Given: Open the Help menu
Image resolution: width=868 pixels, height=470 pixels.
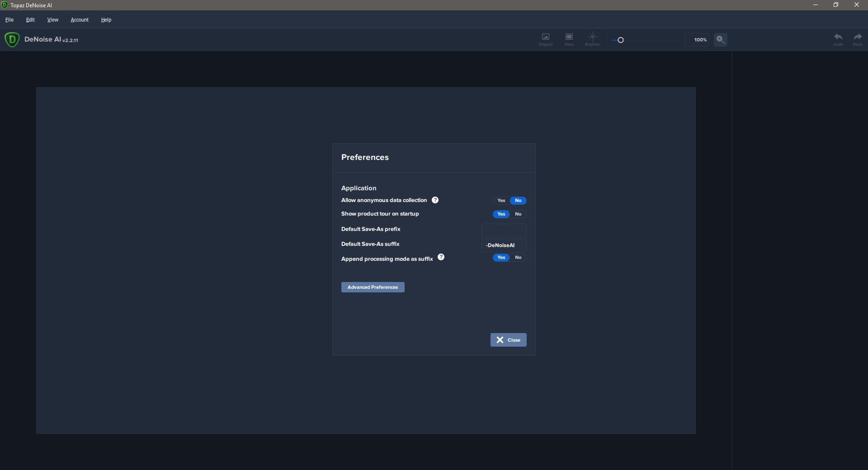Looking at the screenshot, I should pos(106,20).
